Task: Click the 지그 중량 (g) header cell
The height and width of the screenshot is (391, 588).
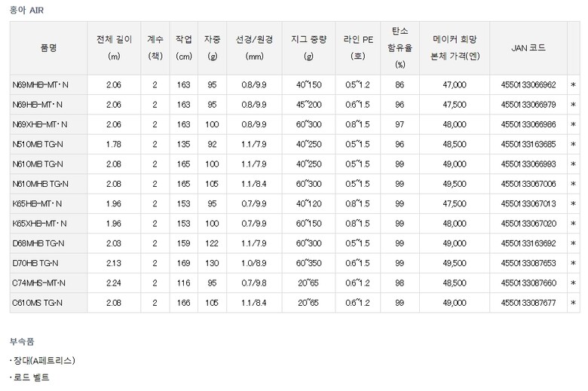Action: pyautogui.click(x=308, y=47)
